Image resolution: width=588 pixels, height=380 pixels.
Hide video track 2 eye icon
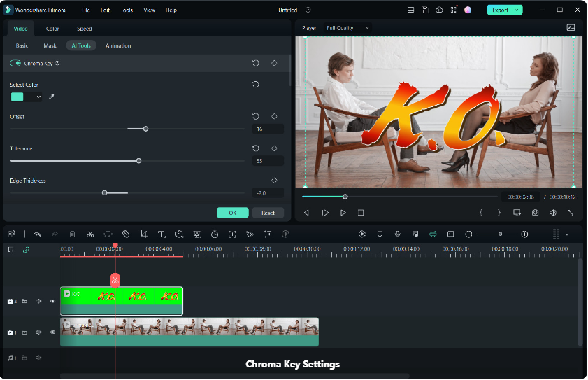coord(53,301)
